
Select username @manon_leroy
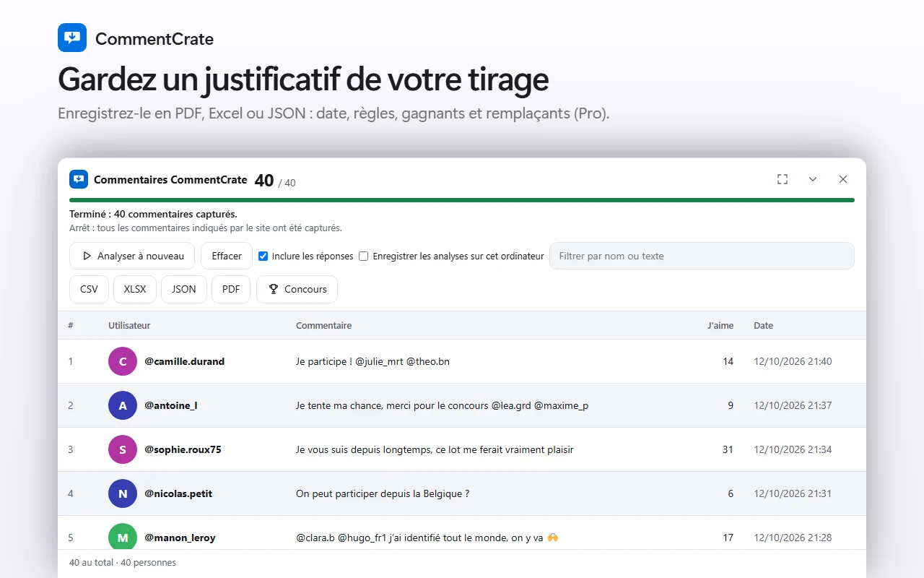coord(180,538)
